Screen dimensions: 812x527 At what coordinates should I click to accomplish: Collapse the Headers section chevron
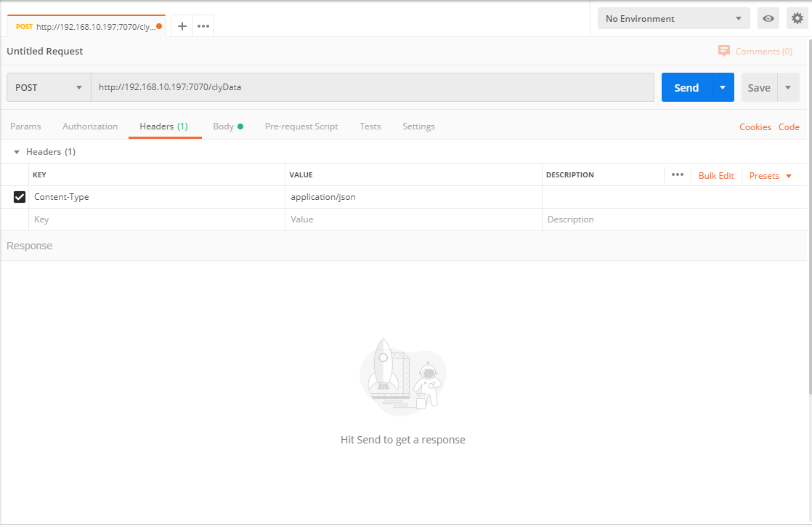coord(16,151)
